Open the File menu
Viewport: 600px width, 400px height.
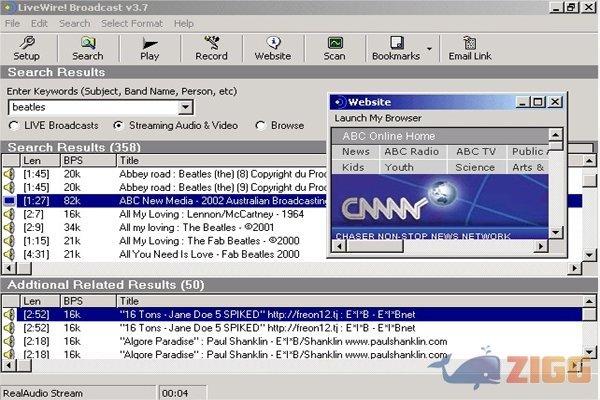12,23
